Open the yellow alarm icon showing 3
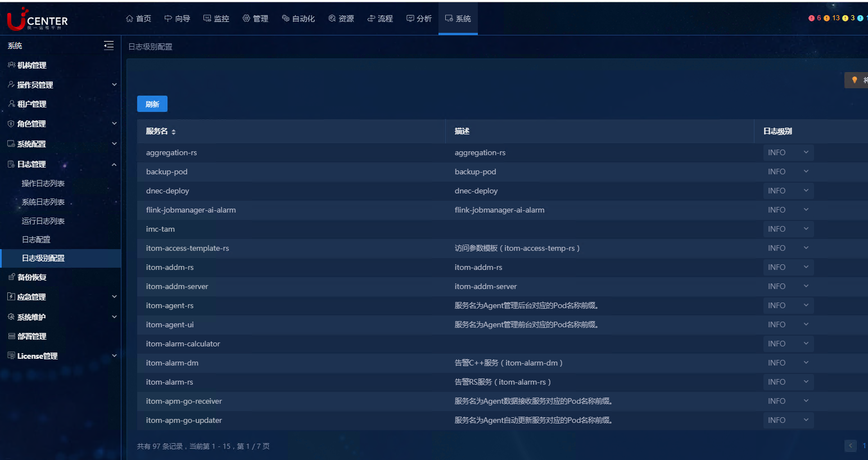 pos(845,18)
